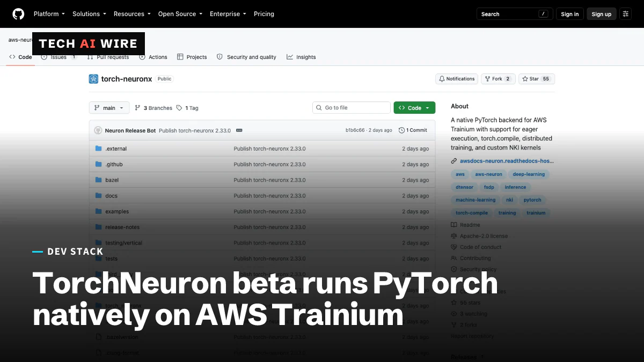The image size is (644, 362).
Task: Click the Search input field
Action: (514, 14)
